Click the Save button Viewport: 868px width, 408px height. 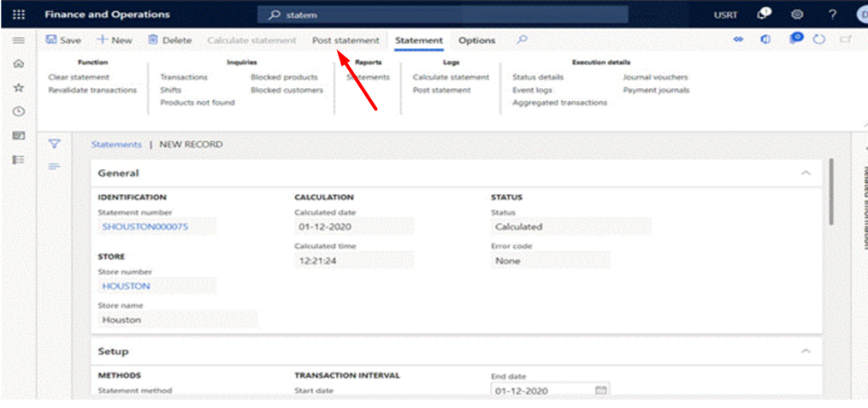click(x=63, y=40)
